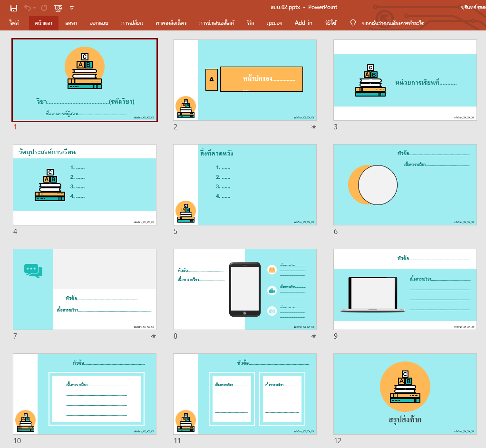Select slide 12 thumbnail titled สรุปส่งท้าย
486x448 pixels.
405,394
